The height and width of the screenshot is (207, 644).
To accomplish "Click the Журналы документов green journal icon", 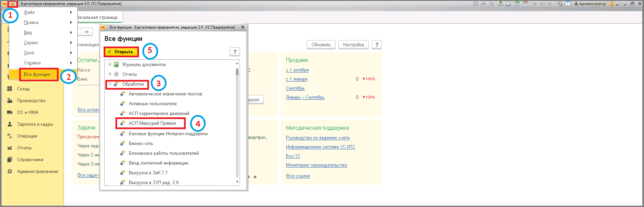I will pos(116,64).
